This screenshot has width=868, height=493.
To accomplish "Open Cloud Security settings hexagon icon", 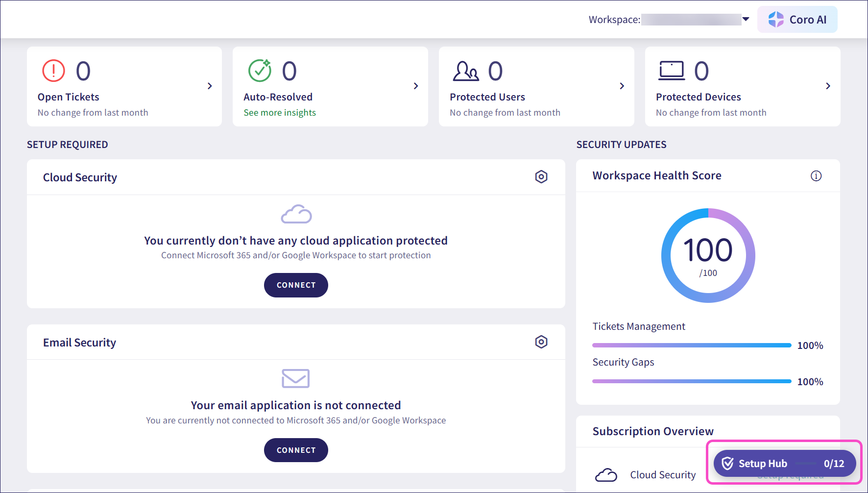I will [541, 176].
